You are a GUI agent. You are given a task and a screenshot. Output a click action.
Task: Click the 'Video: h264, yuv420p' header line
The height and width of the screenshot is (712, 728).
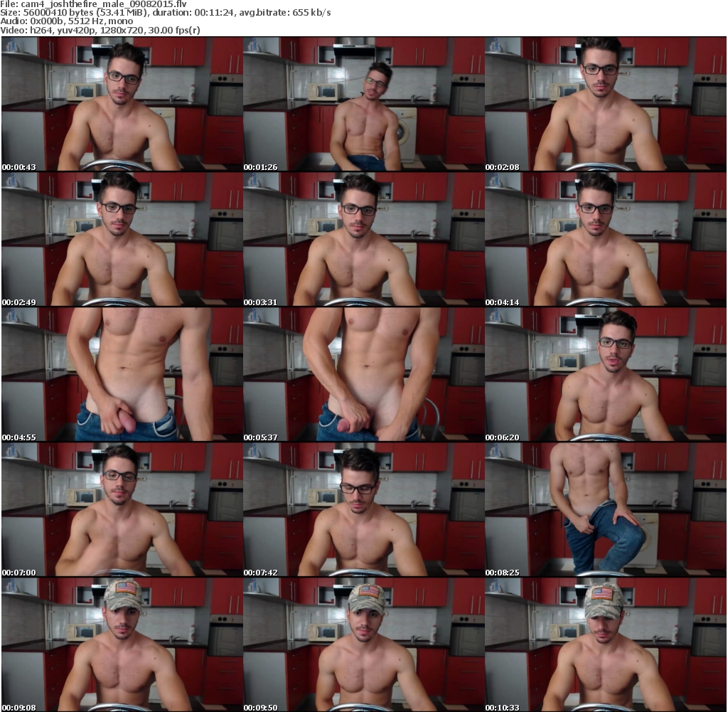tap(100, 30)
